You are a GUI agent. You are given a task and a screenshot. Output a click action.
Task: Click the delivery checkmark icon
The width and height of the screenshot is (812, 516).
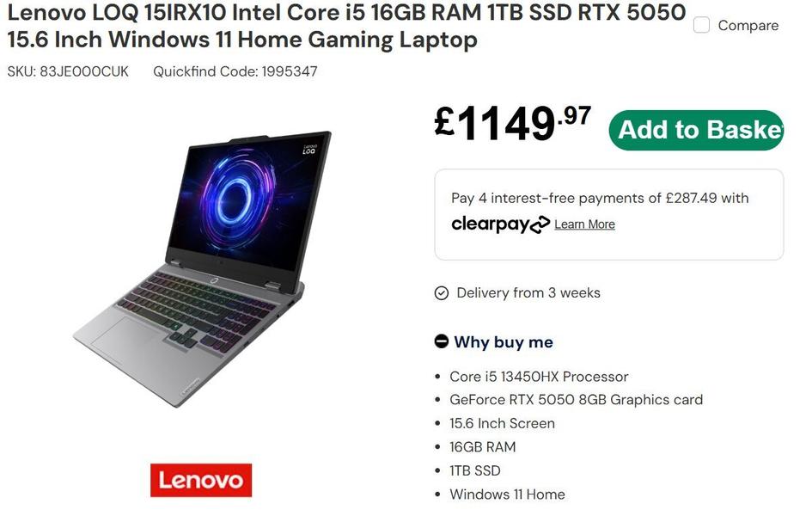tap(442, 293)
